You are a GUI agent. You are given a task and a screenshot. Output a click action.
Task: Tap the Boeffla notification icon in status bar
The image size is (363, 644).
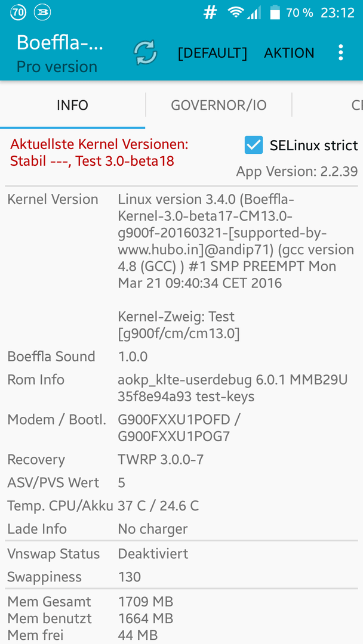coord(42,13)
